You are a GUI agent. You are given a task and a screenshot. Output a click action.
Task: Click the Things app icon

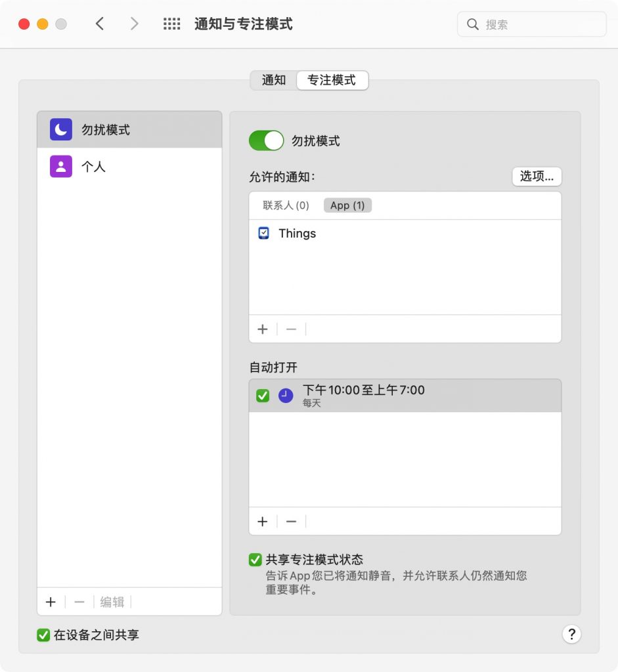click(x=264, y=233)
